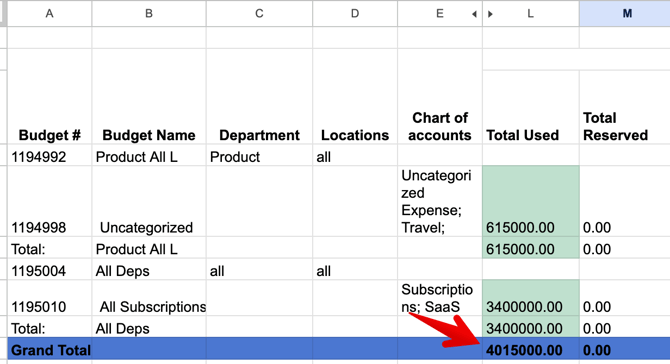Expand hidden columns with left arrow
Image resolution: width=670 pixels, height=364 pixels.
coord(474,14)
